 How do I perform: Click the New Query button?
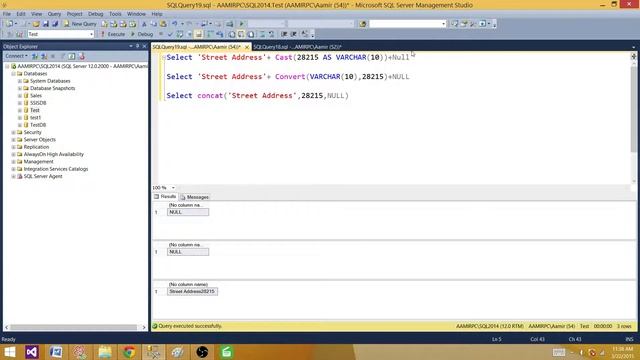click(x=80, y=24)
